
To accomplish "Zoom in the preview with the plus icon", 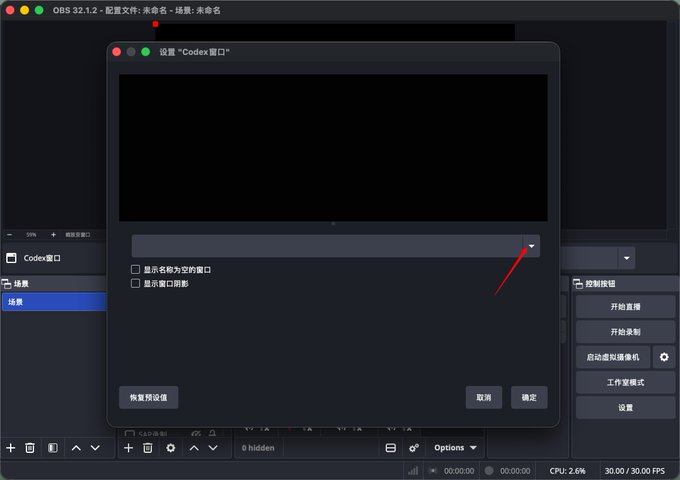I will coord(53,235).
